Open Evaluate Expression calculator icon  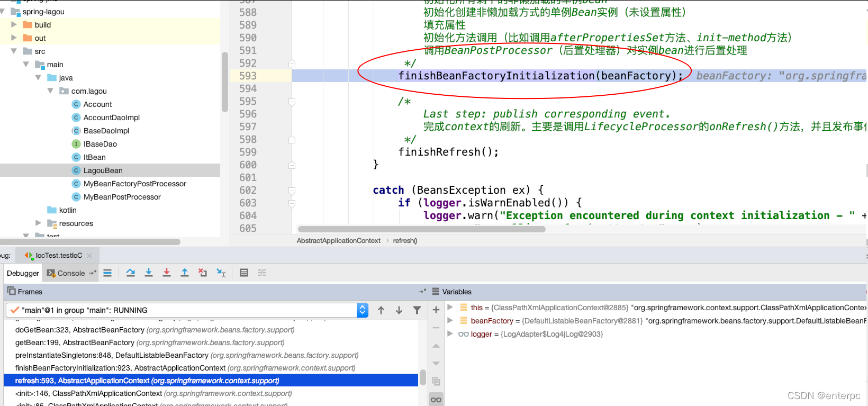coord(244,273)
